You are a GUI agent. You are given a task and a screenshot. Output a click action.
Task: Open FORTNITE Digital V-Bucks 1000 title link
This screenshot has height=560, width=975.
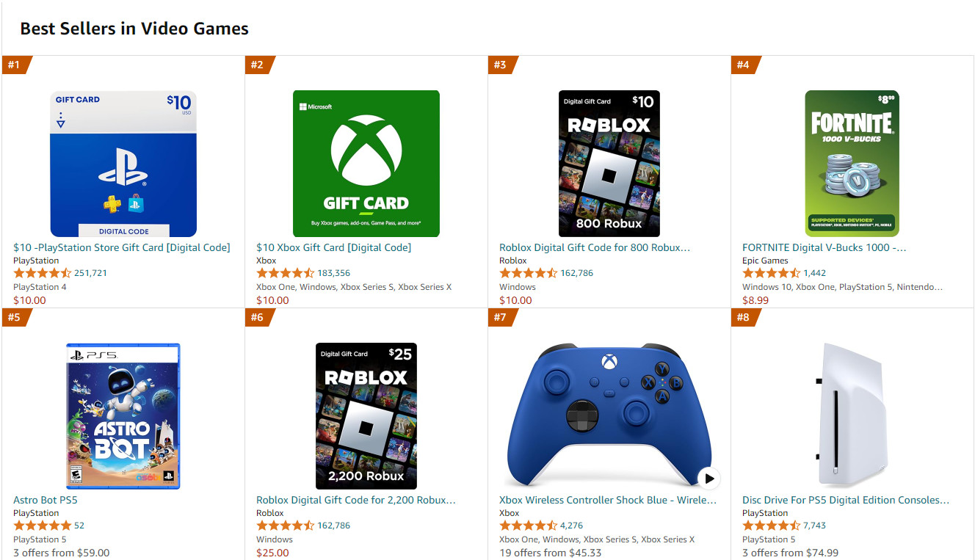pyautogui.click(x=824, y=247)
